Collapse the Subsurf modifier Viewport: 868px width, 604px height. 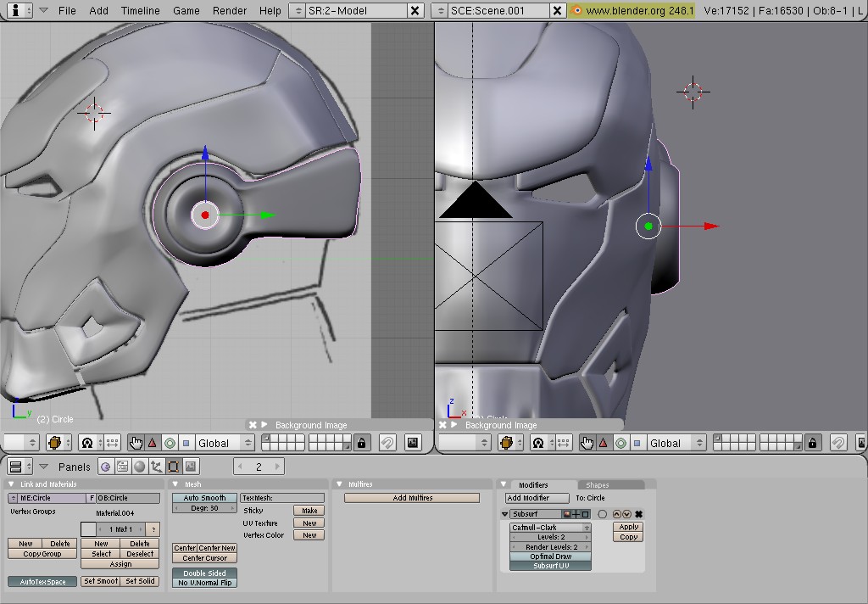click(505, 514)
